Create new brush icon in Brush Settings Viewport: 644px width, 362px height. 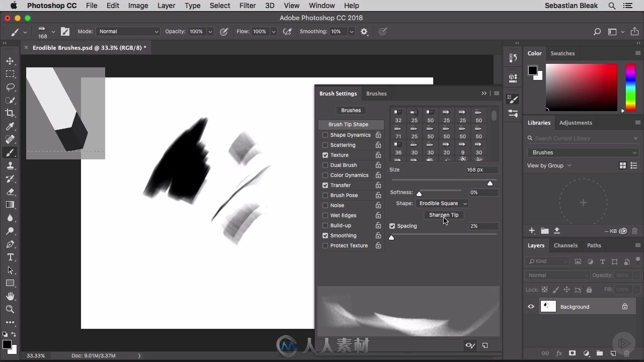[x=485, y=345]
